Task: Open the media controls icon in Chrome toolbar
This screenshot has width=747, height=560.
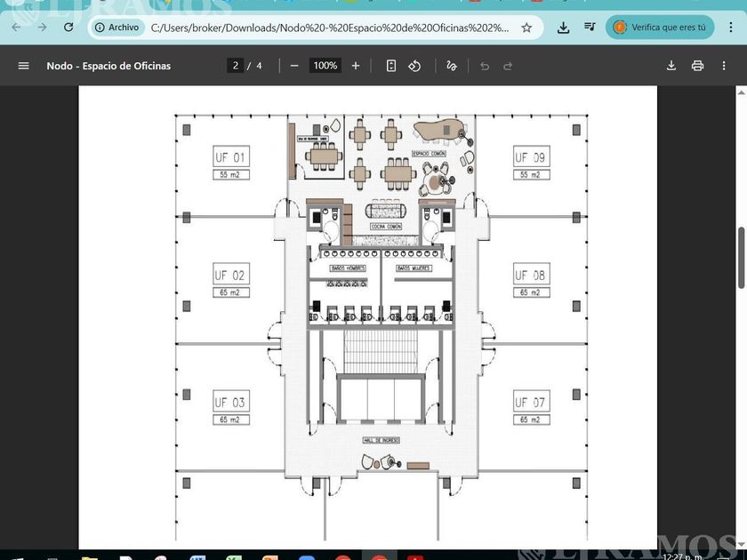Action: 590,28
